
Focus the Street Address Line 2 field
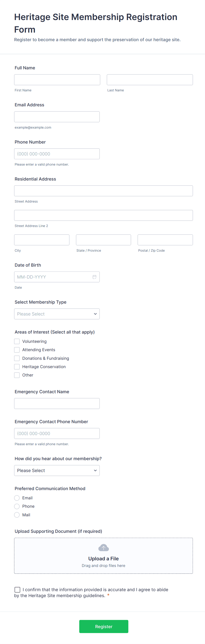coord(103,215)
